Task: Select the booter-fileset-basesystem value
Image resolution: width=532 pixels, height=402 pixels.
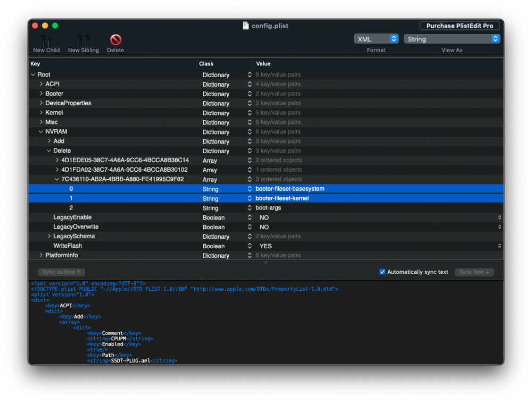Action: 290,189
